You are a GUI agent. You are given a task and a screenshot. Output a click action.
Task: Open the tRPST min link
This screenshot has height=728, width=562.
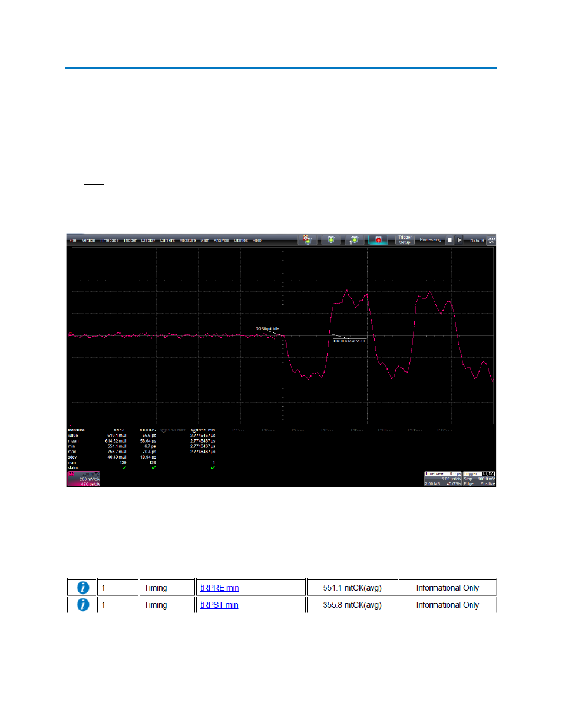[x=219, y=605]
